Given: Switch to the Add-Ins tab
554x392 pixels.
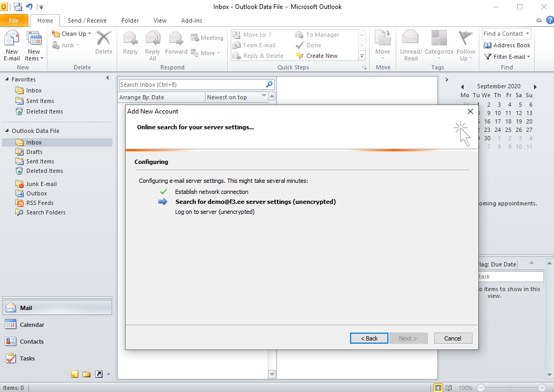Looking at the screenshot, I should pos(191,20).
